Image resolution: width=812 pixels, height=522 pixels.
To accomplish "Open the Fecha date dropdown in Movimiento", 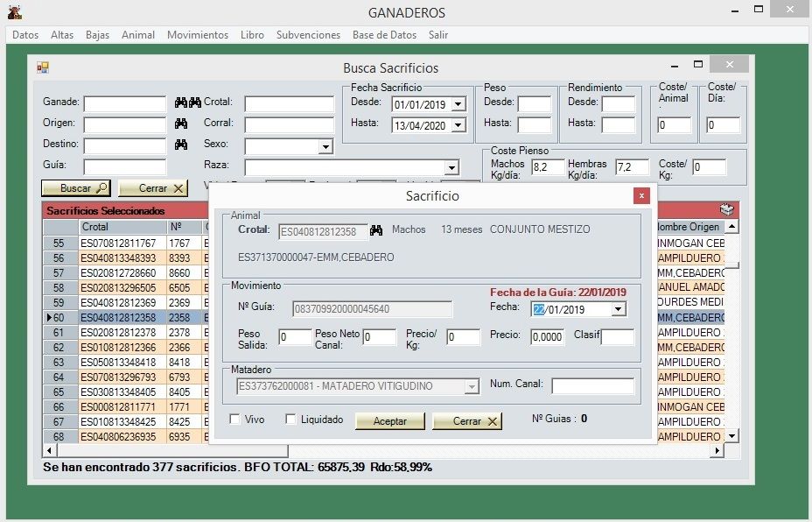I will click(619, 309).
